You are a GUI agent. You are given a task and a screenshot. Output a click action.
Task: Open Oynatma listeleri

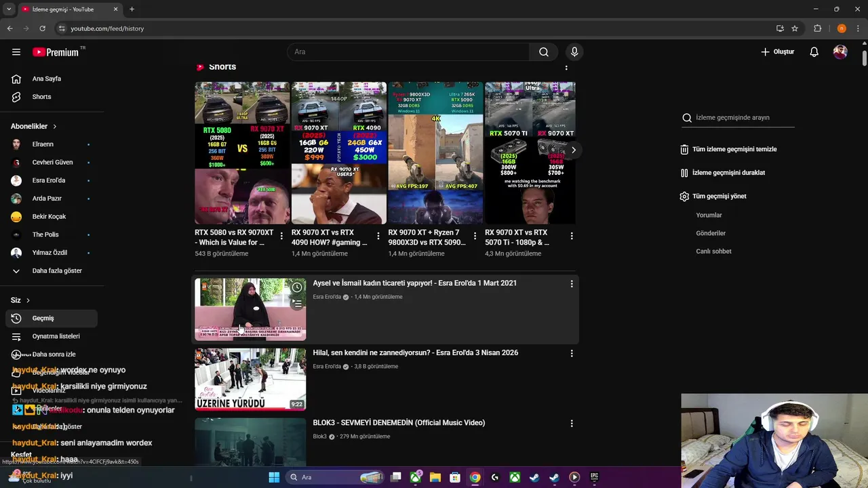coord(53,336)
